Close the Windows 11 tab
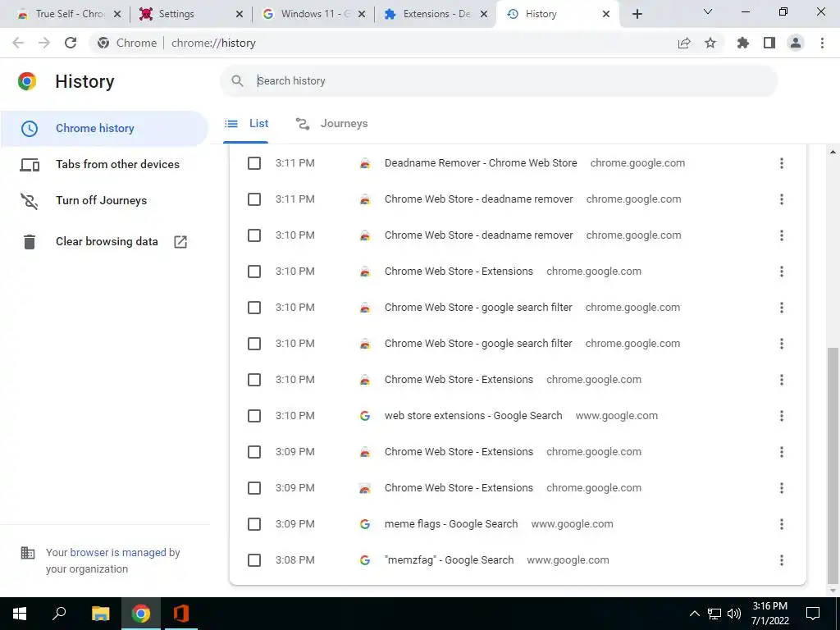The height and width of the screenshot is (630, 840). click(362, 14)
